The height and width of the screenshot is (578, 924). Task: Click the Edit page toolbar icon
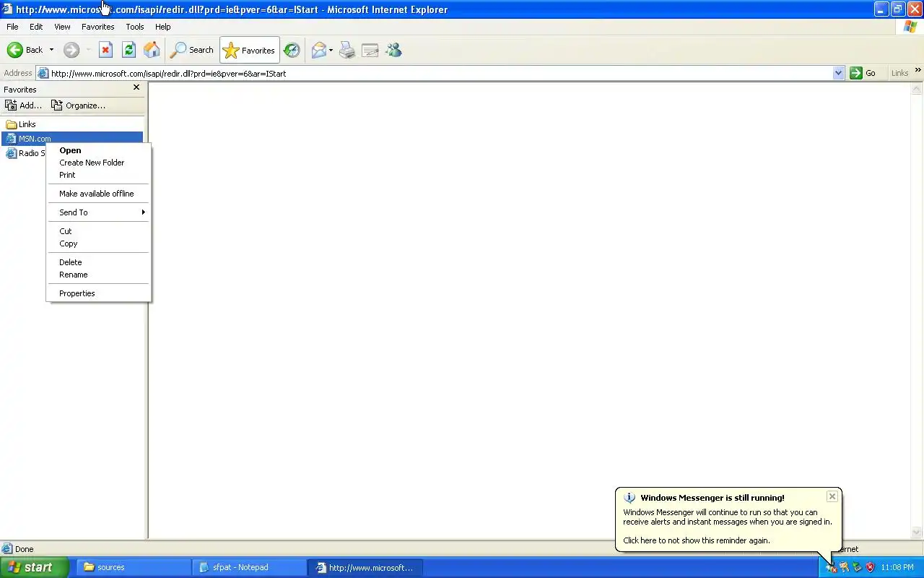click(370, 50)
